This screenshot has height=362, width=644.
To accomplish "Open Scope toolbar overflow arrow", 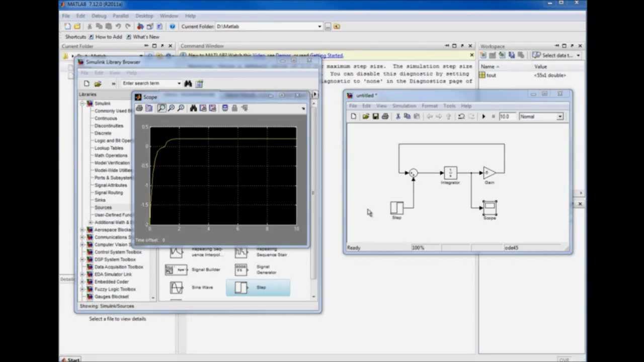I will [x=303, y=109].
